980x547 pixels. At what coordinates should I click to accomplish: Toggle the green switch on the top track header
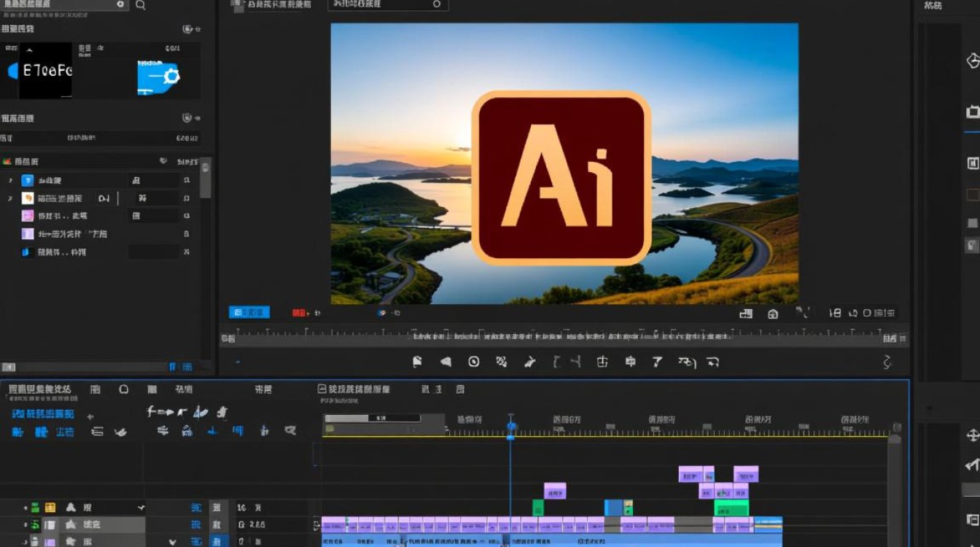[34, 508]
